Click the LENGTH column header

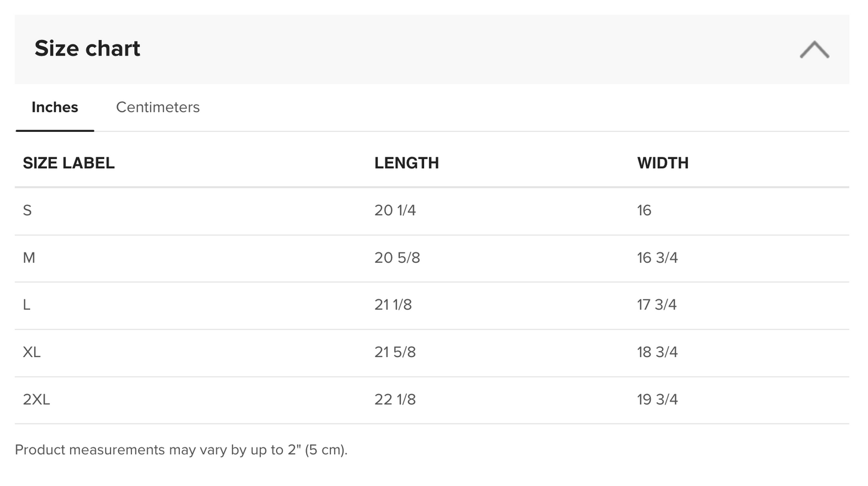coord(407,163)
